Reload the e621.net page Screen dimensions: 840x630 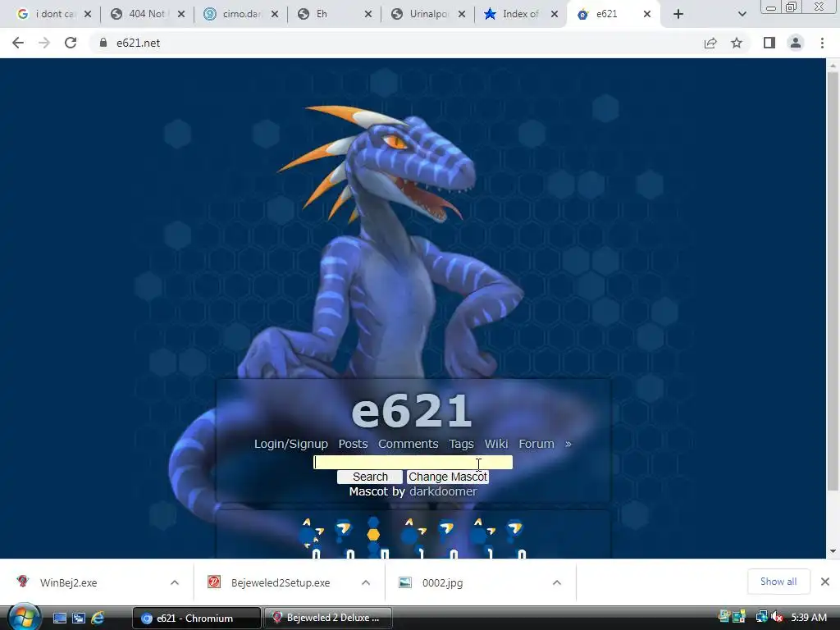tap(71, 43)
